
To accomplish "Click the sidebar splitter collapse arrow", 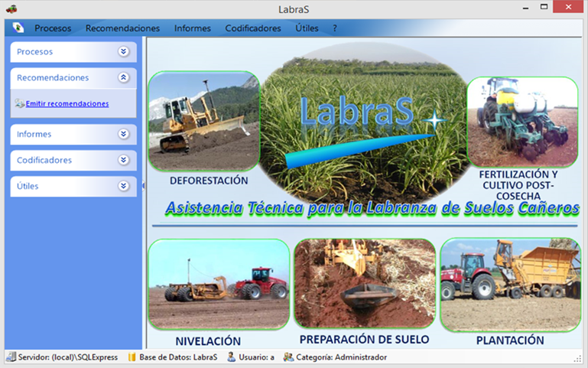I will click(144, 186).
